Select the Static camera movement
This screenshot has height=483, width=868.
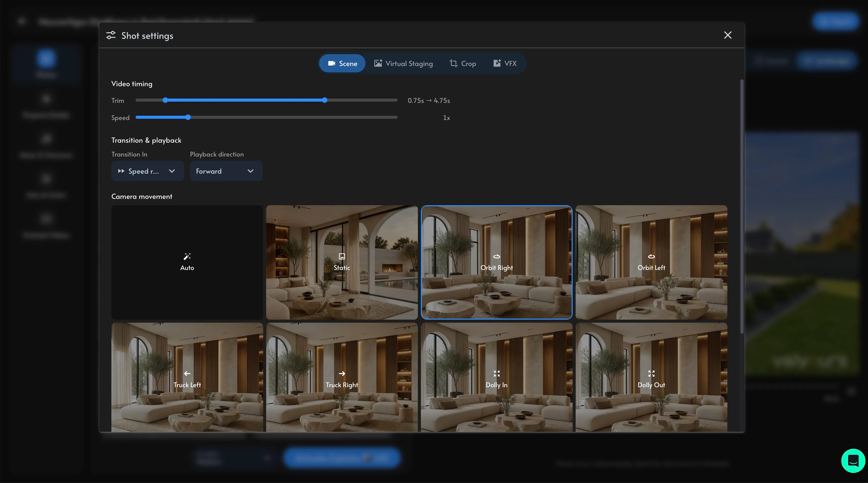342,262
